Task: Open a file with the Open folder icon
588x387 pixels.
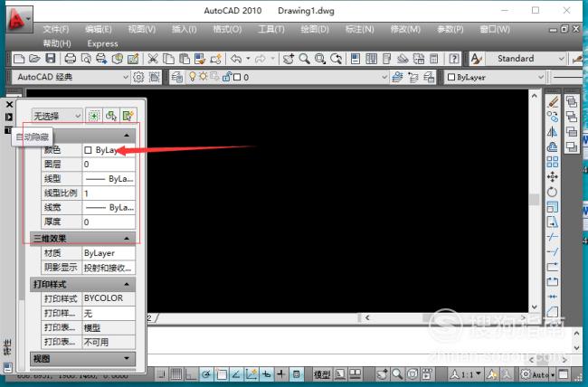Action: 34,59
